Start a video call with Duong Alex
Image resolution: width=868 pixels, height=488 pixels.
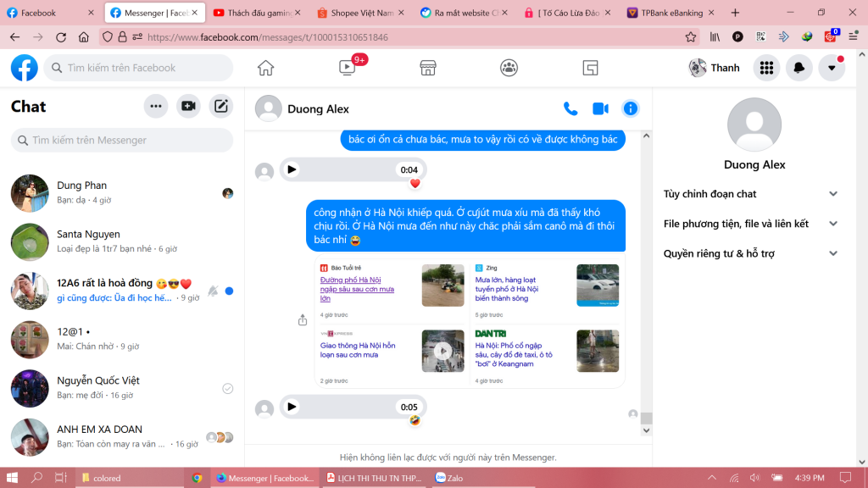[600, 108]
